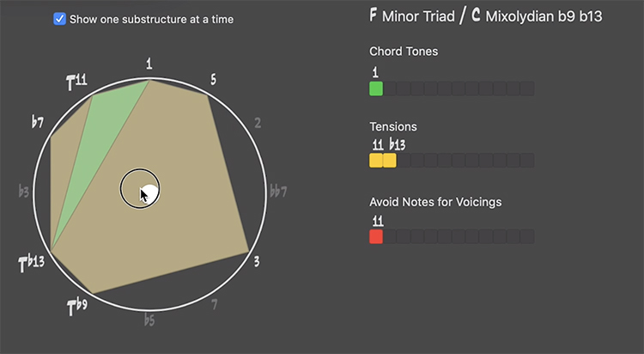
Task: Select the Tb13 tension label
Action: 32,264
